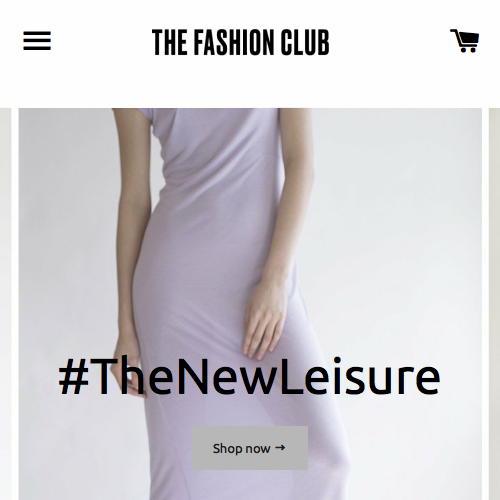The height and width of the screenshot is (500, 500).
Task: Click the arrow icon inside Shop now
Action: pos(280,448)
